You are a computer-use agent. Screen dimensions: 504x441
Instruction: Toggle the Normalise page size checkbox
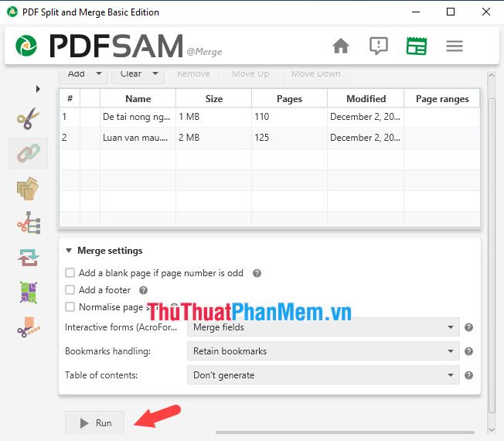tap(70, 307)
